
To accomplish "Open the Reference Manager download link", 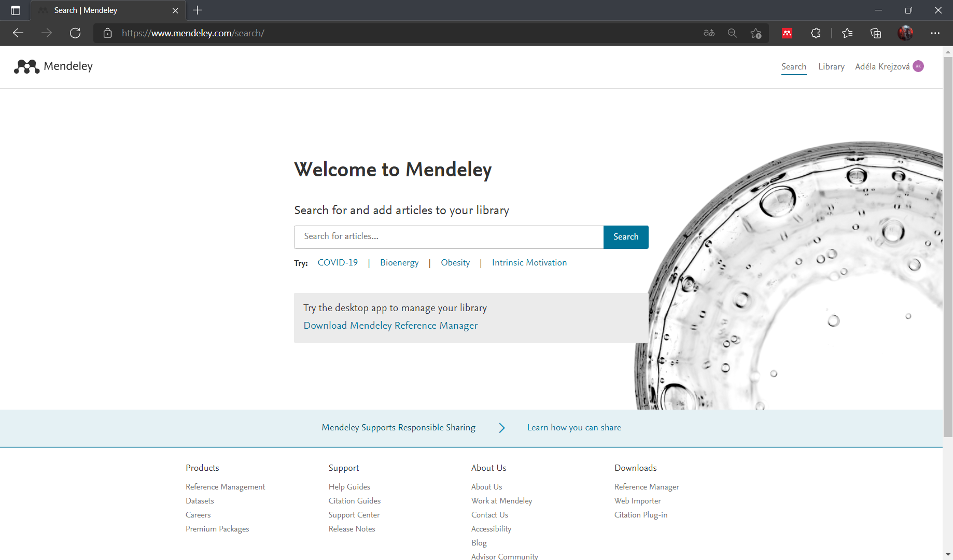I will tap(647, 487).
